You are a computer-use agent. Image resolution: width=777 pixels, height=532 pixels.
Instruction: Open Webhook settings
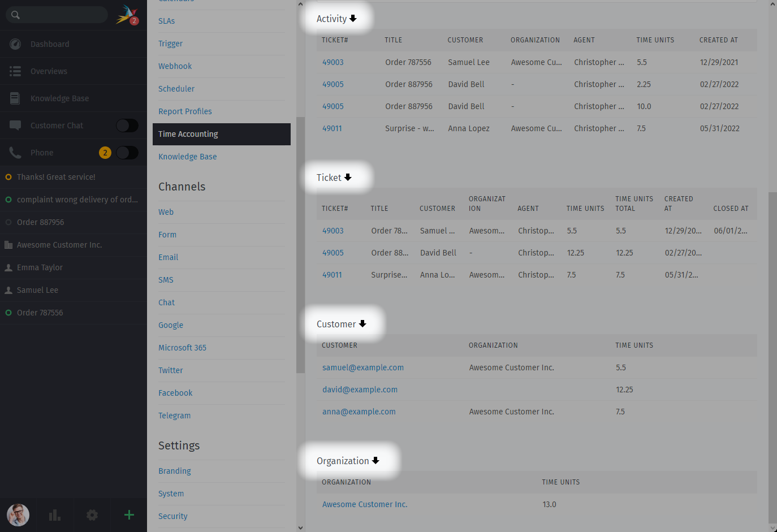[175, 66]
